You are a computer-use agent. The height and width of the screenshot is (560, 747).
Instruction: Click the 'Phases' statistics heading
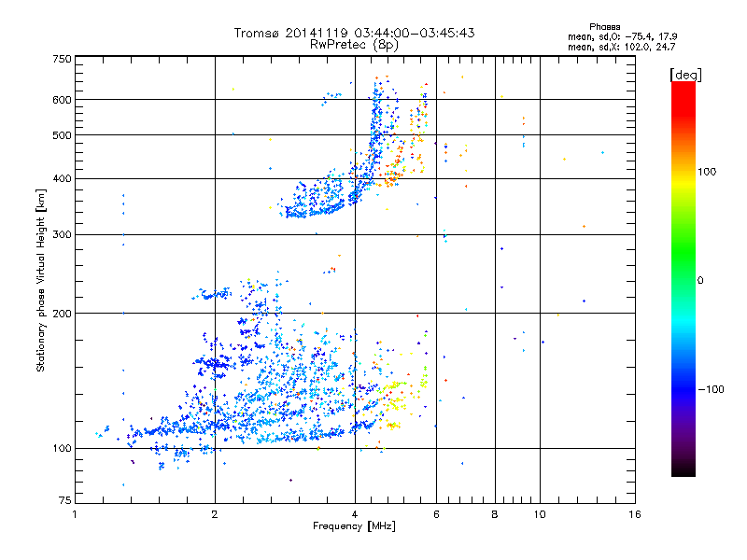[604, 27]
